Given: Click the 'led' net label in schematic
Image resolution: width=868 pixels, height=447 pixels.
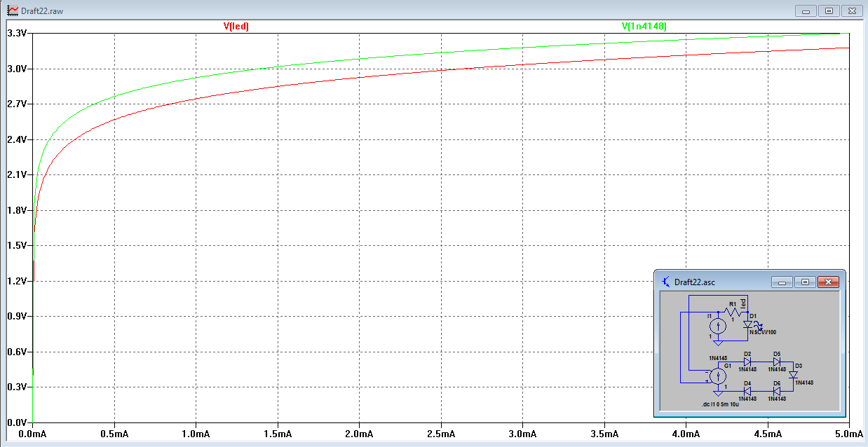Looking at the screenshot, I should click(743, 303).
